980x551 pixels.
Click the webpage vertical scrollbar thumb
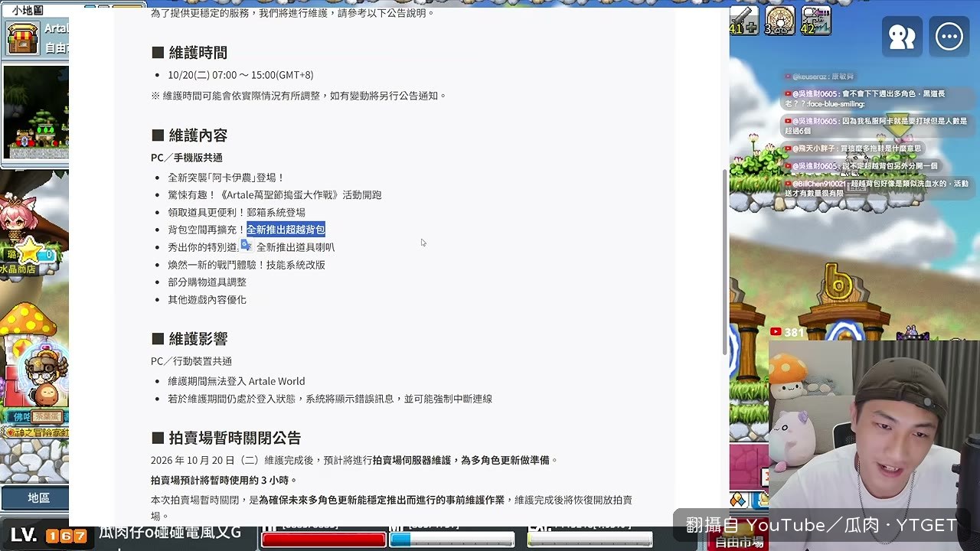(x=724, y=261)
